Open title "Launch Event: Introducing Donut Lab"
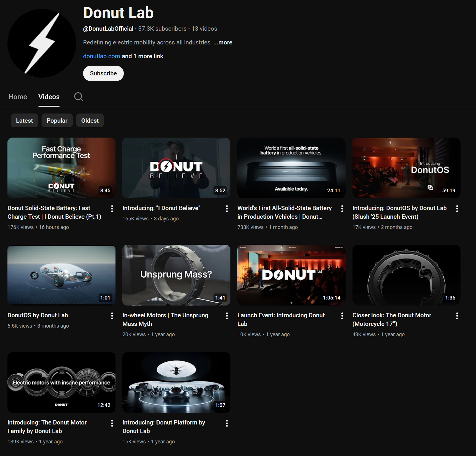476x456 pixels. [281, 320]
